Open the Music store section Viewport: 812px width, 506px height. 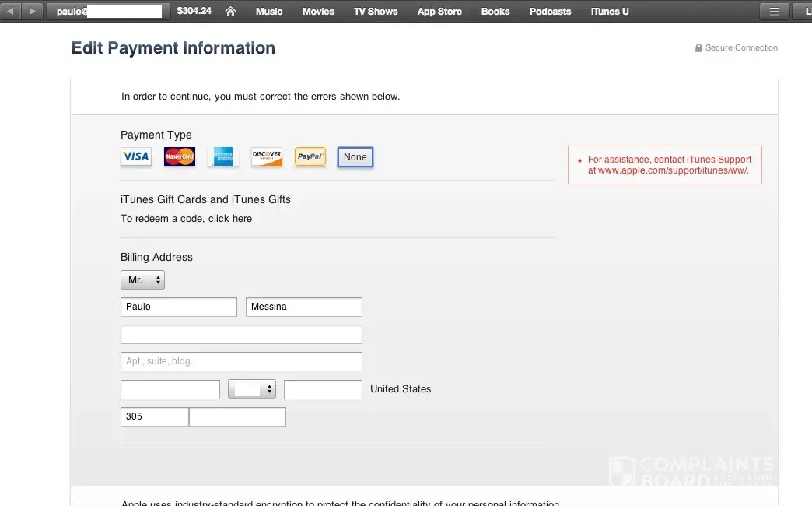click(x=269, y=12)
